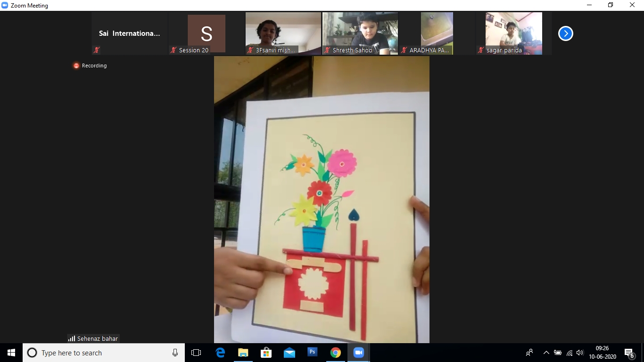Open the Action Center notifications panel
The height and width of the screenshot is (362, 644).
[x=629, y=353]
